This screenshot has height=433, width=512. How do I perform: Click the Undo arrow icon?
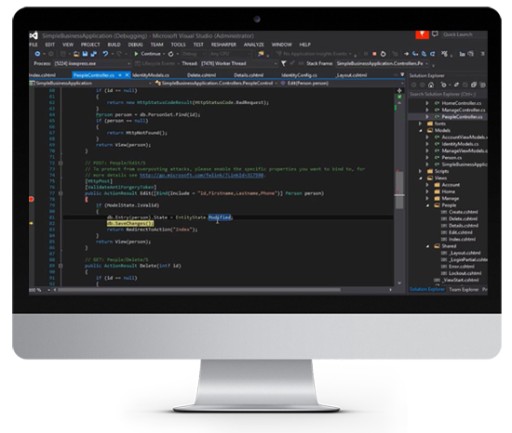(105, 54)
